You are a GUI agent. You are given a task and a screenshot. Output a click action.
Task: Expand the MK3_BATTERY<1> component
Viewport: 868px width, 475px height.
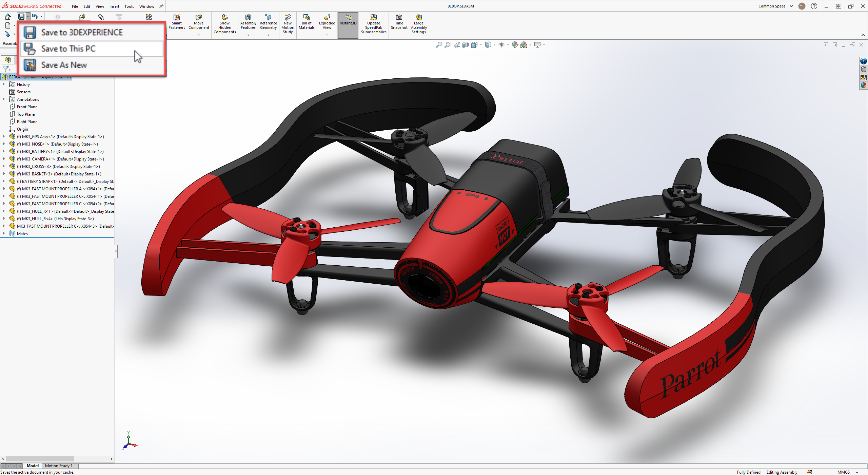[4, 151]
